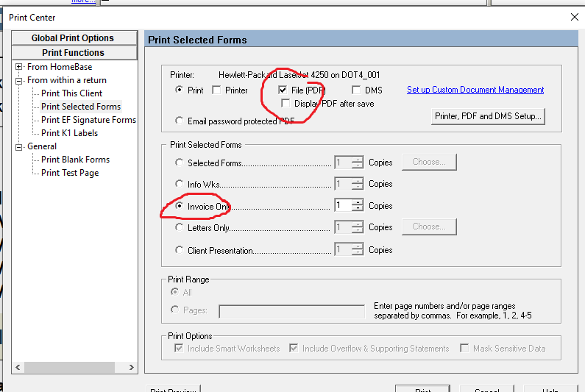Toggle Display PDF after save checkbox
Image resolution: width=585 pixels, height=392 pixels.
pos(286,104)
